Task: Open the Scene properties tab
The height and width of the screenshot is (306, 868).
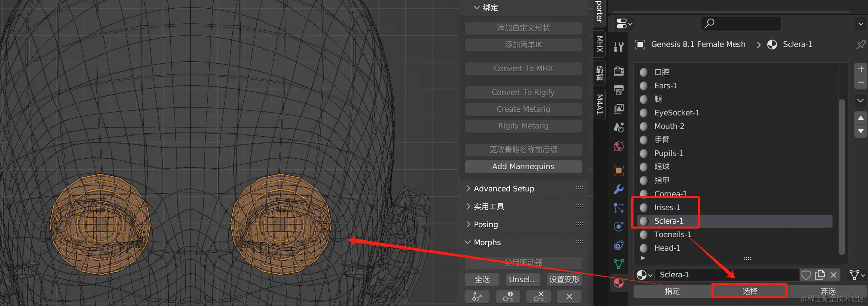Action: click(x=619, y=127)
